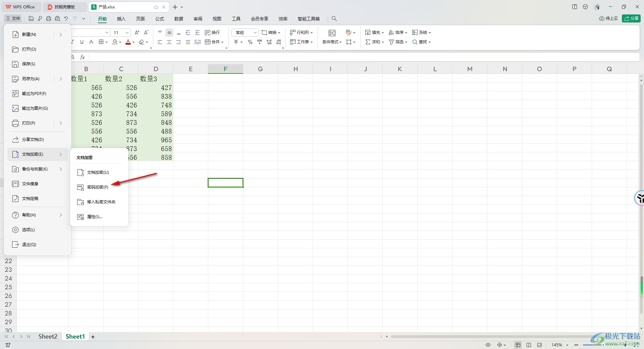Click the File (文件) menu button
Viewport: 644px width, 349px height.
point(13,18)
